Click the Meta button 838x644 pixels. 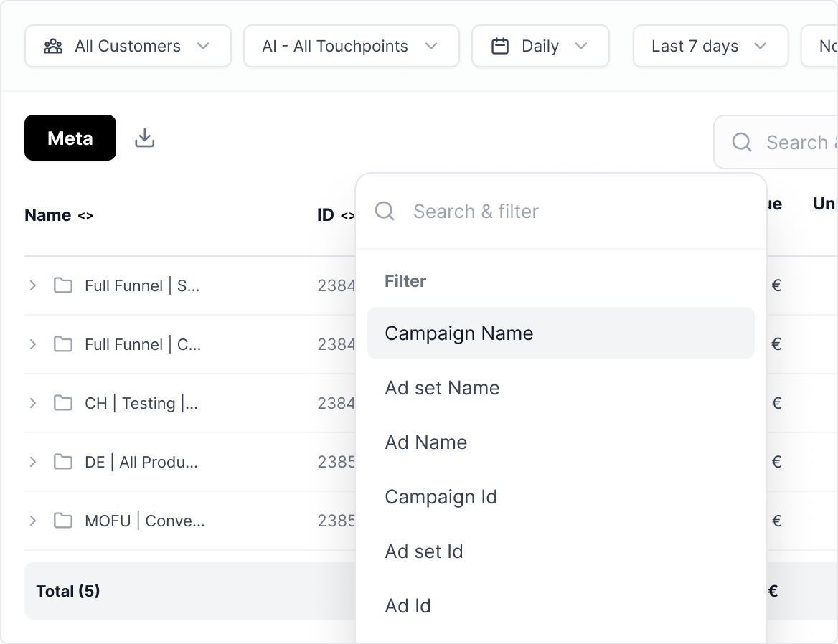tap(70, 138)
